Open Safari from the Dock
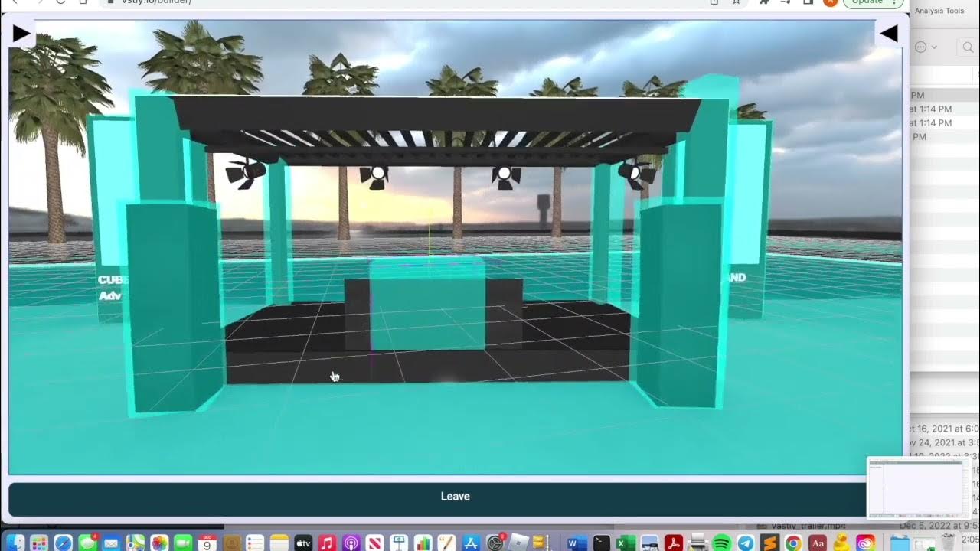 pos(64,543)
